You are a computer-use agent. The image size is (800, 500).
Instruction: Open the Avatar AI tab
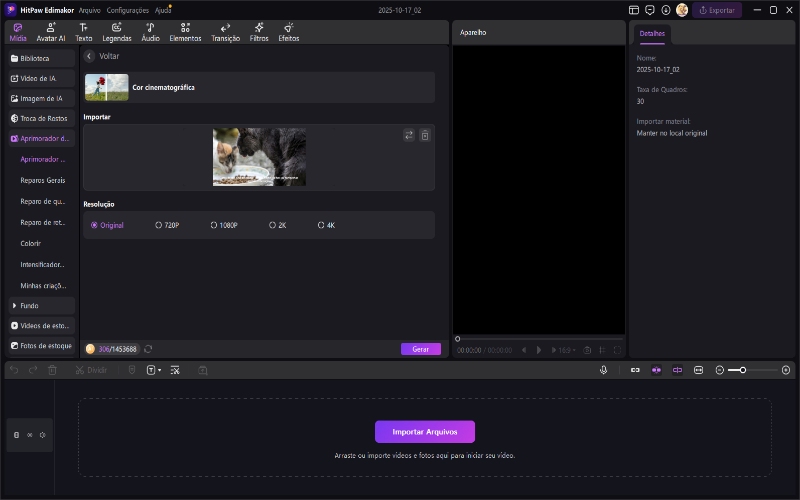[51, 32]
